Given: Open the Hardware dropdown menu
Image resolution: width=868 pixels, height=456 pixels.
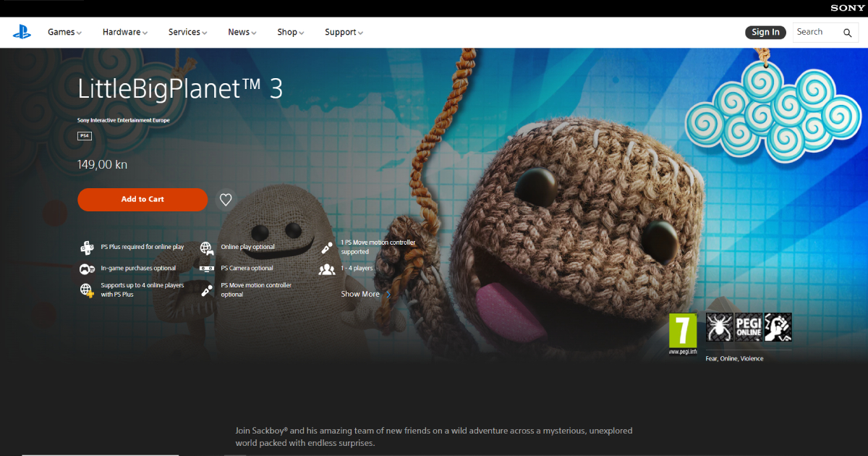Looking at the screenshot, I should pos(125,33).
